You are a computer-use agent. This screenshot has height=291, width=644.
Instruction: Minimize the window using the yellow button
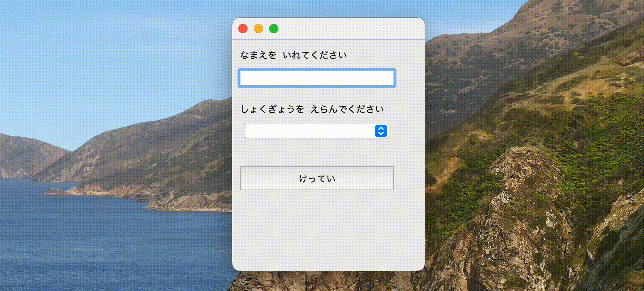click(258, 29)
